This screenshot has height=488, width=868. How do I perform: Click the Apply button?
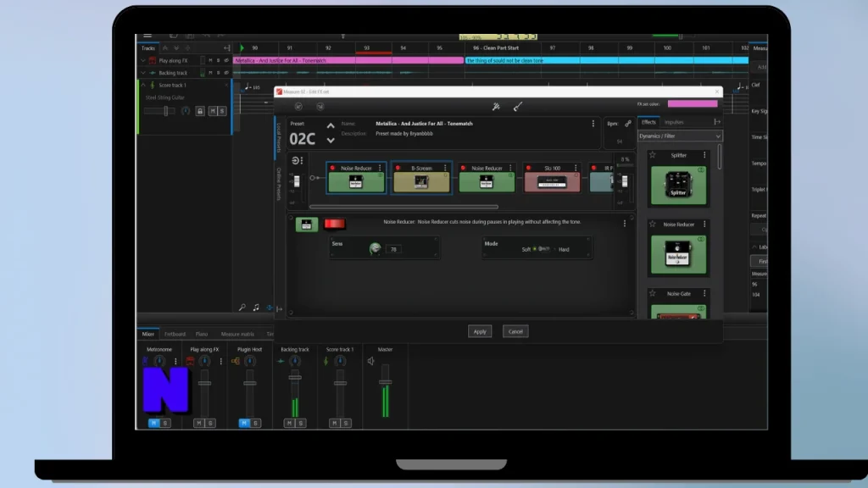coord(480,331)
